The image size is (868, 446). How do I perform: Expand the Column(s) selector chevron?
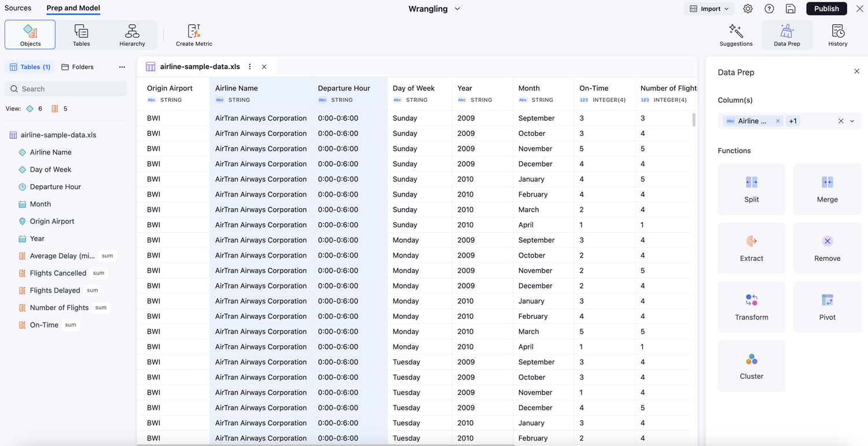(x=852, y=121)
